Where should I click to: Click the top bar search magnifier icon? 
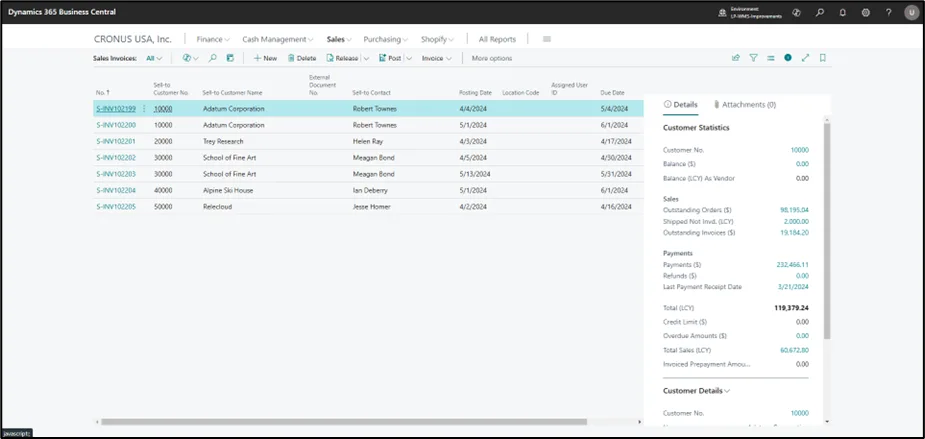point(819,12)
